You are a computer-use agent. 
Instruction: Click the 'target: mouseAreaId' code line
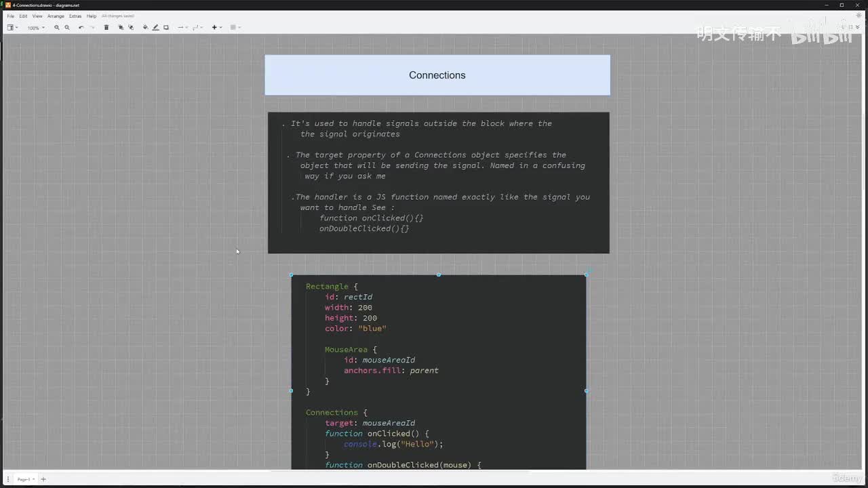pos(370,423)
